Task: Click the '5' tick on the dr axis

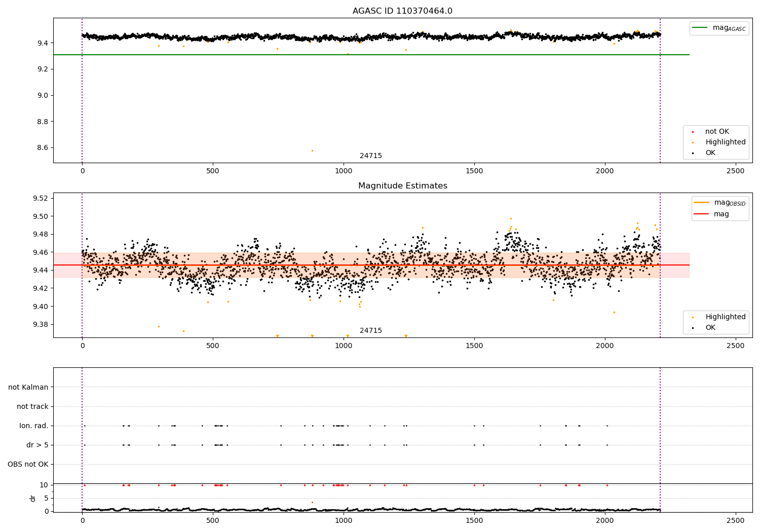Action: 47,499
